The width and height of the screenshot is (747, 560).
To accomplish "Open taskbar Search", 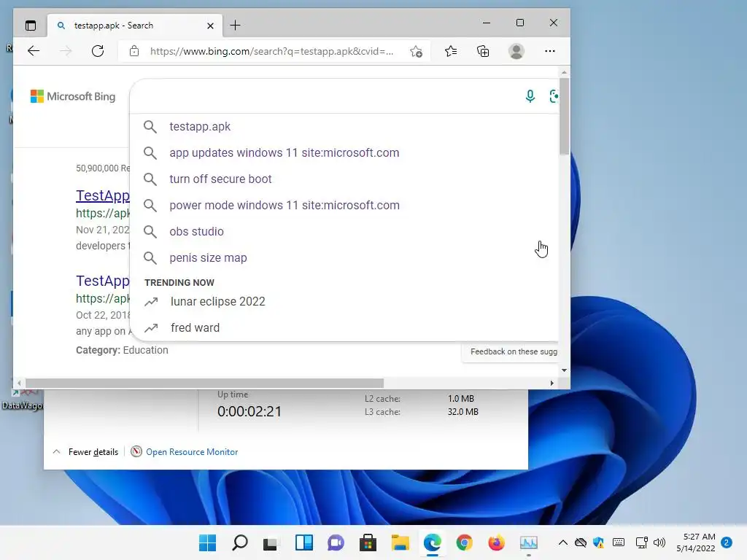I will tap(239, 542).
